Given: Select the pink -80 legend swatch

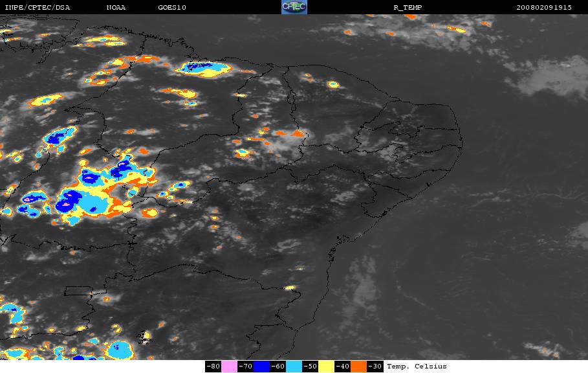Looking at the screenshot, I should click(x=229, y=367).
